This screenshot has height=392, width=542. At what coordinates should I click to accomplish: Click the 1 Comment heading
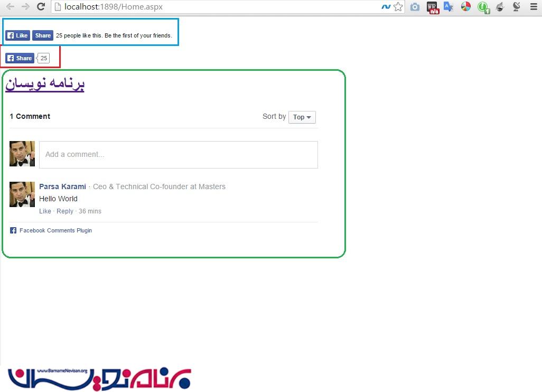click(x=30, y=117)
